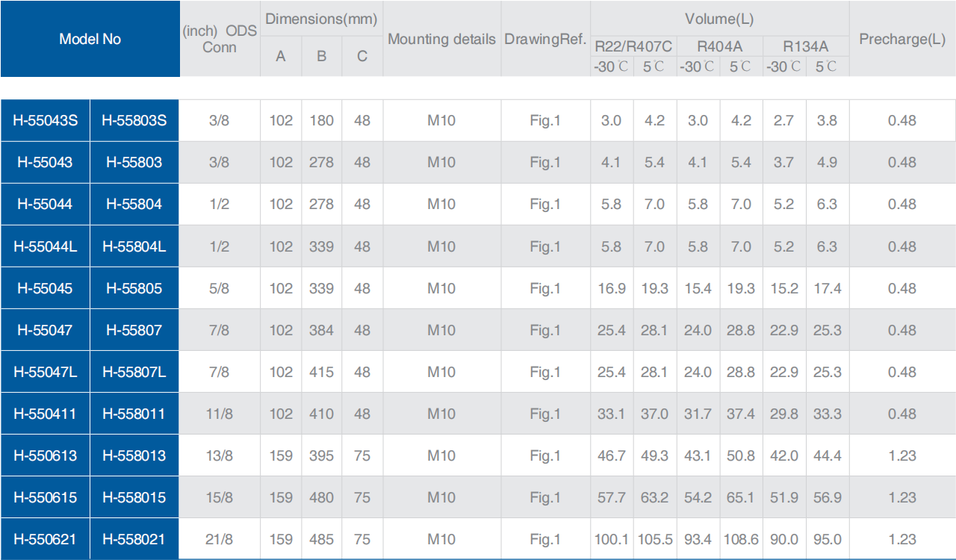Viewport: 956px width, 560px height.
Task: Click model number H-558015
Action: (134, 497)
